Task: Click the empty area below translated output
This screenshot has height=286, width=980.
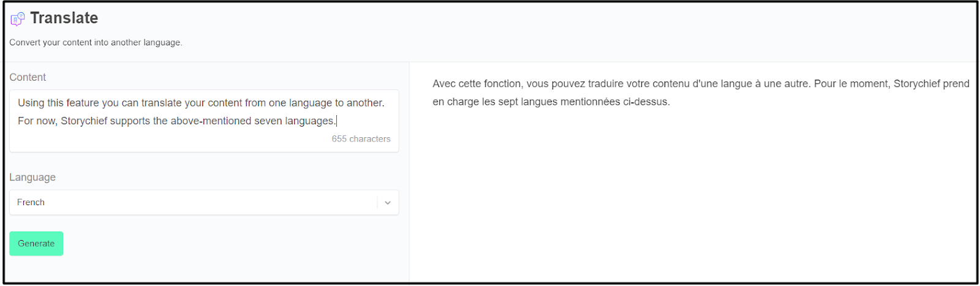Action: [x=692, y=196]
